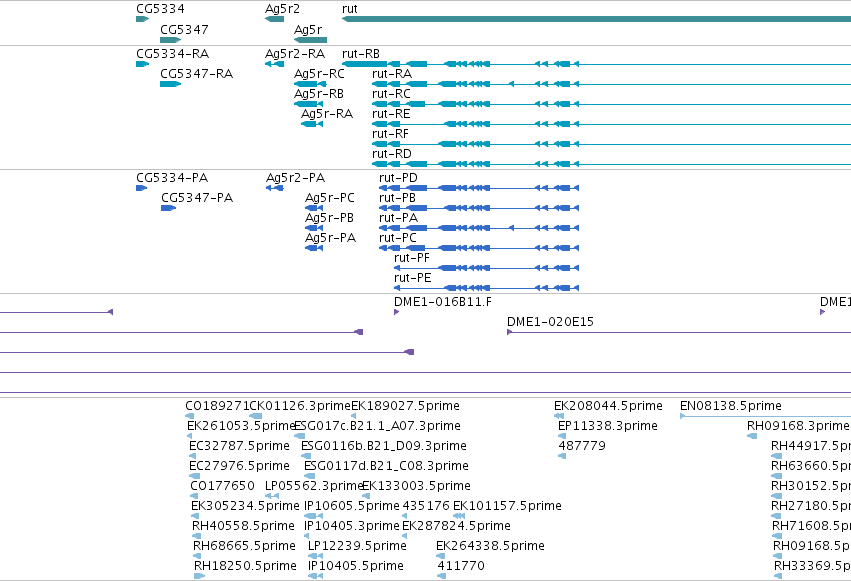Click the EK261053.5prime EST label

(240, 426)
